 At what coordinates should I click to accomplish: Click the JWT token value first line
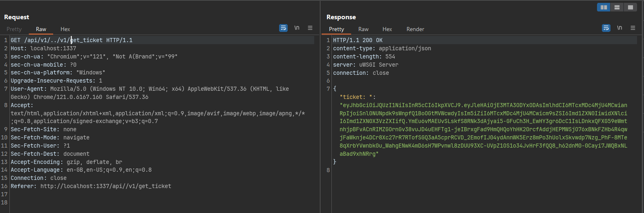point(483,105)
